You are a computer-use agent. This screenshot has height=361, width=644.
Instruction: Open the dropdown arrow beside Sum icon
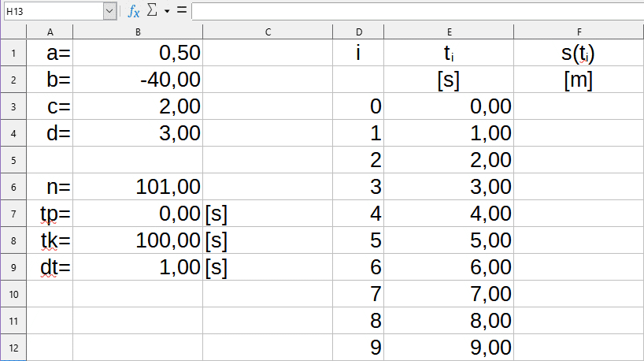(167, 11)
